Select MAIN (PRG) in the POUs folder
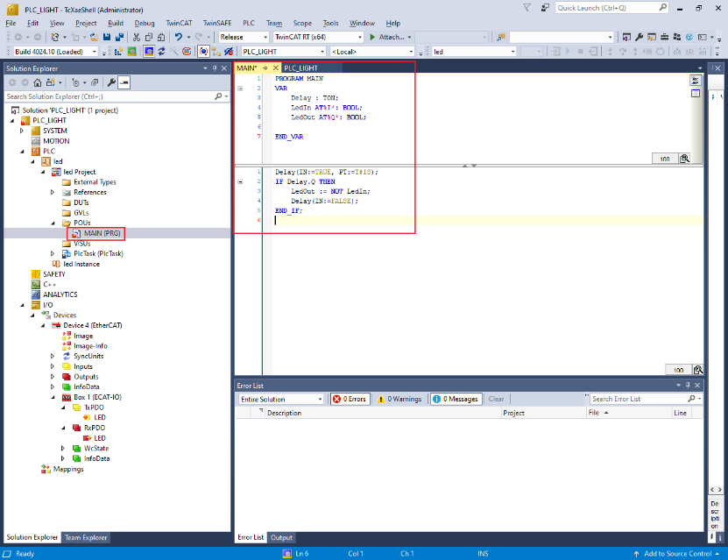Viewport: 728px width, 560px height. [x=102, y=233]
